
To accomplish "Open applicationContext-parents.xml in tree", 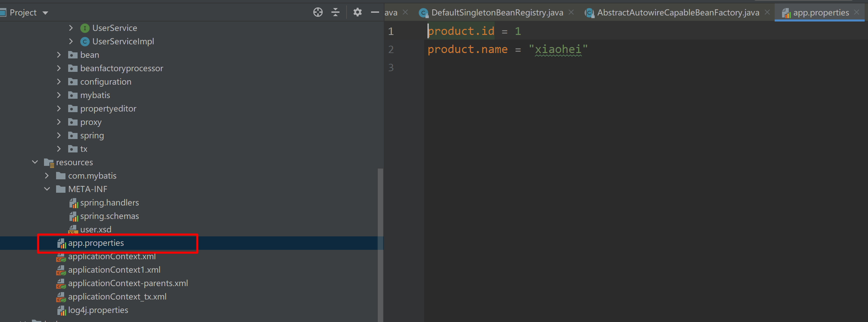I will click(128, 284).
